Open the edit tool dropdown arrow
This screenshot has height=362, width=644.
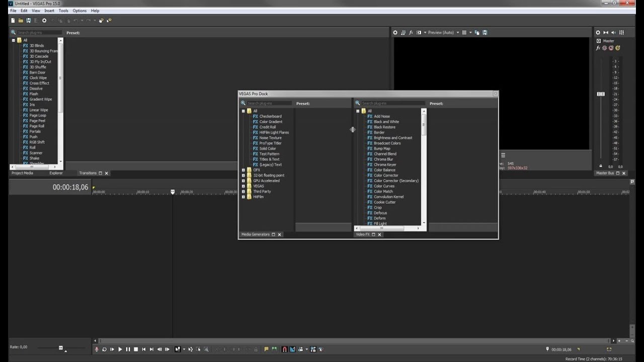pyautogui.click(x=184, y=349)
